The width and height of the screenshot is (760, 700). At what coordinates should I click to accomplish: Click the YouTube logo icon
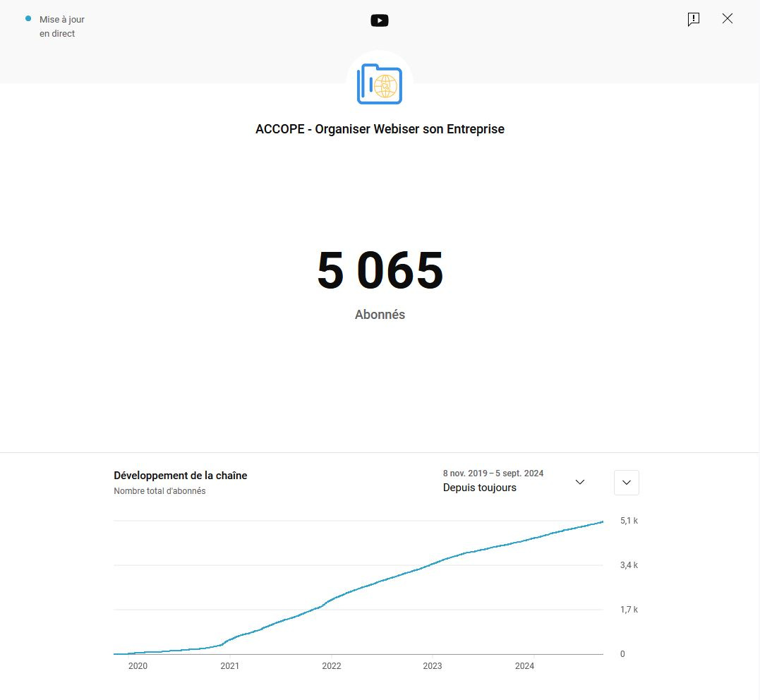(x=380, y=20)
